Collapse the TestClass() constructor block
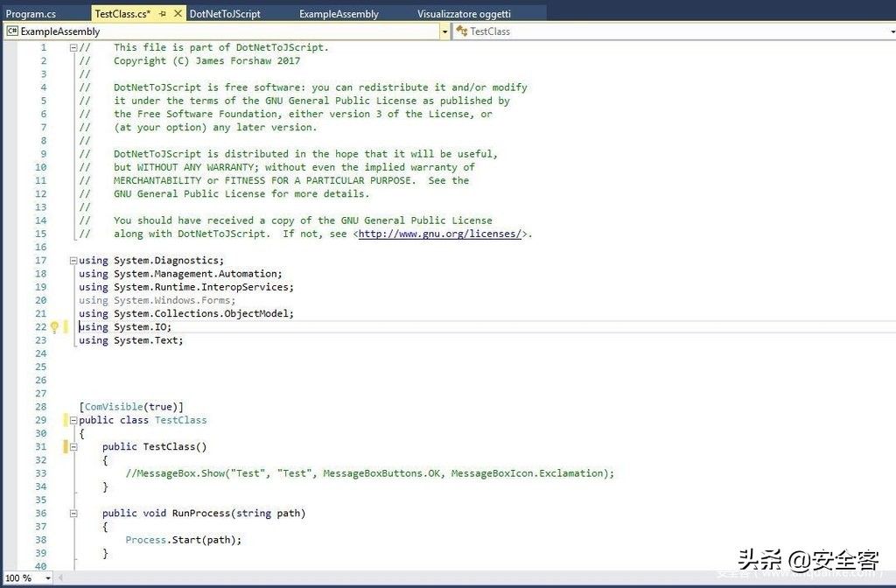The height and width of the screenshot is (588, 896). (x=73, y=447)
